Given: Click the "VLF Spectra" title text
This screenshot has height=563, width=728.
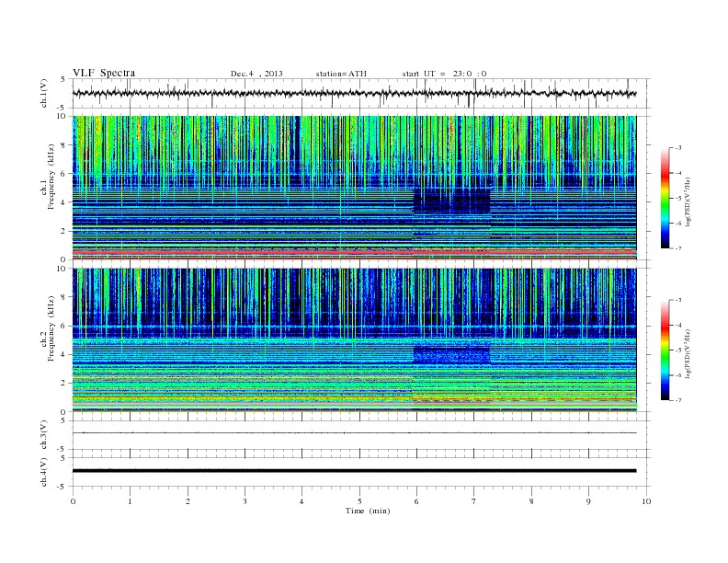Looking at the screenshot, I should [x=104, y=73].
